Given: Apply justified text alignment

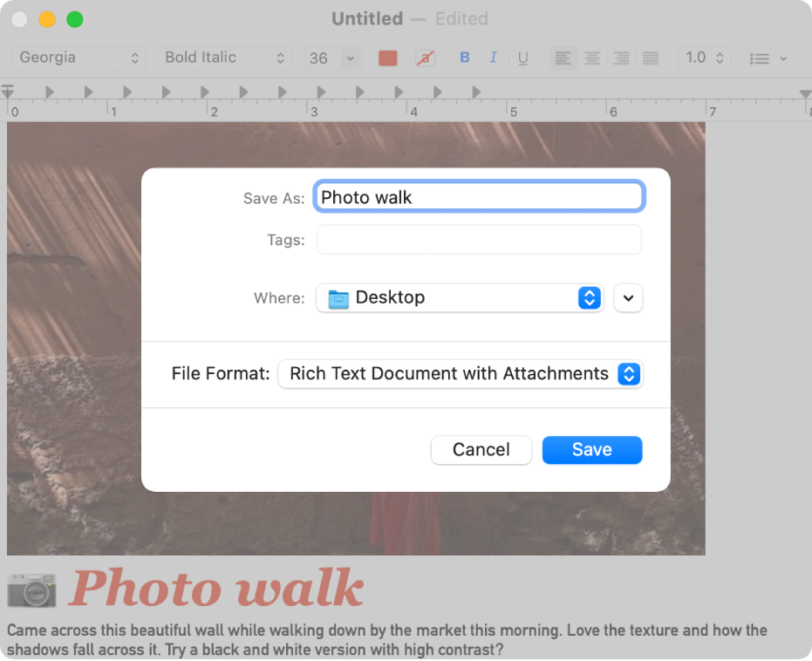Looking at the screenshot, I should [650, 58].
